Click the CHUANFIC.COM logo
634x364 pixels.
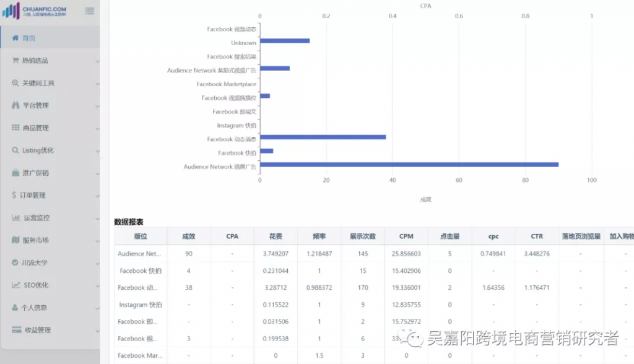35,11
